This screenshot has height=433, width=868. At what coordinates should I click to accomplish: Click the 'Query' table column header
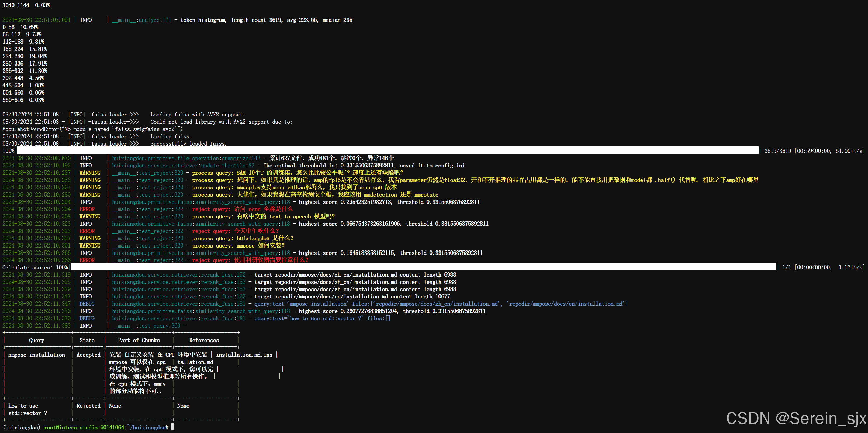tap(36, 340)
